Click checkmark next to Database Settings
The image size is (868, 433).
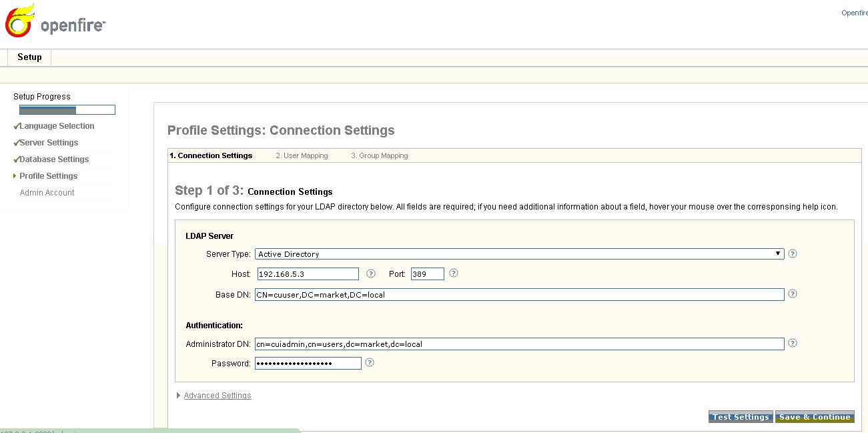[16, 159]
